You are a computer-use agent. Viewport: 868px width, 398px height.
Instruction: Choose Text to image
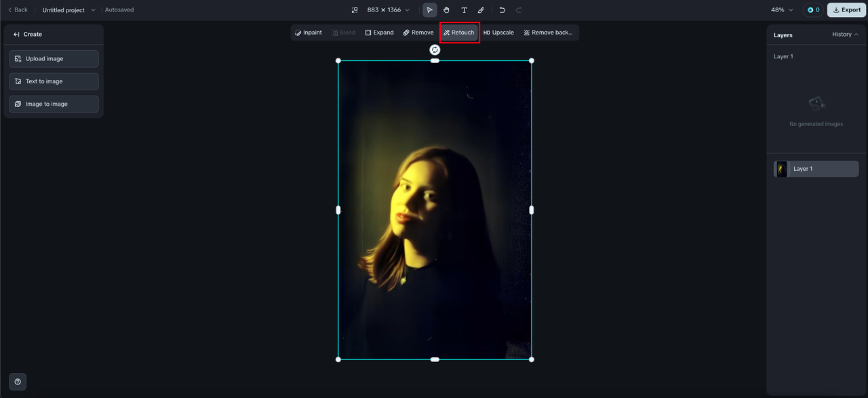[x=54, y=81]
